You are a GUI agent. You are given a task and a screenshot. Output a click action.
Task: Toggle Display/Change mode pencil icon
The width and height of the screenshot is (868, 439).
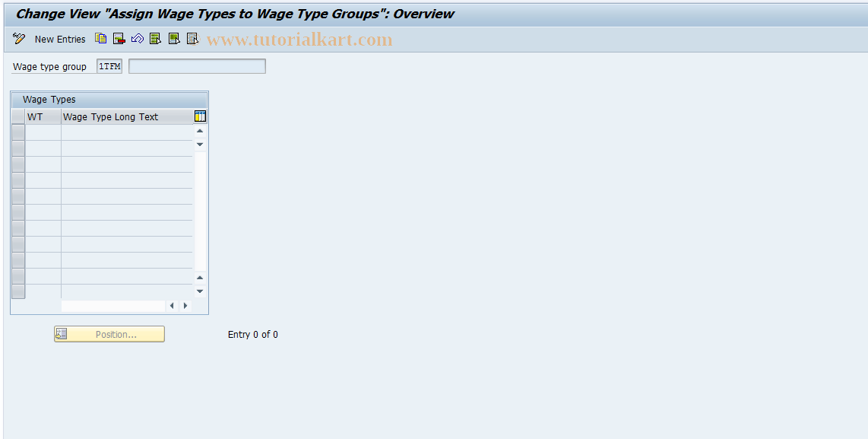pyautogui.click(x=19, y=39)
